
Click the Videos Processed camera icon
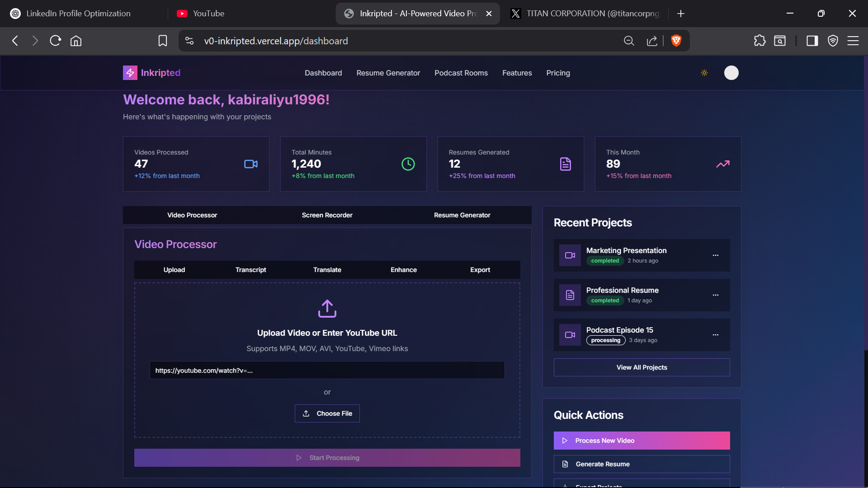coord(251,164)
